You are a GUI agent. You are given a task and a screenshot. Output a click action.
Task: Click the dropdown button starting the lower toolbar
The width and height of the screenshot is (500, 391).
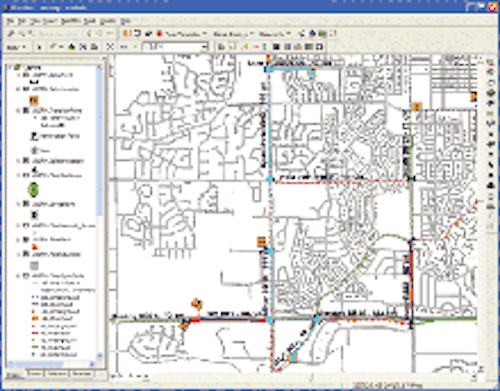(x=17, y=47)
